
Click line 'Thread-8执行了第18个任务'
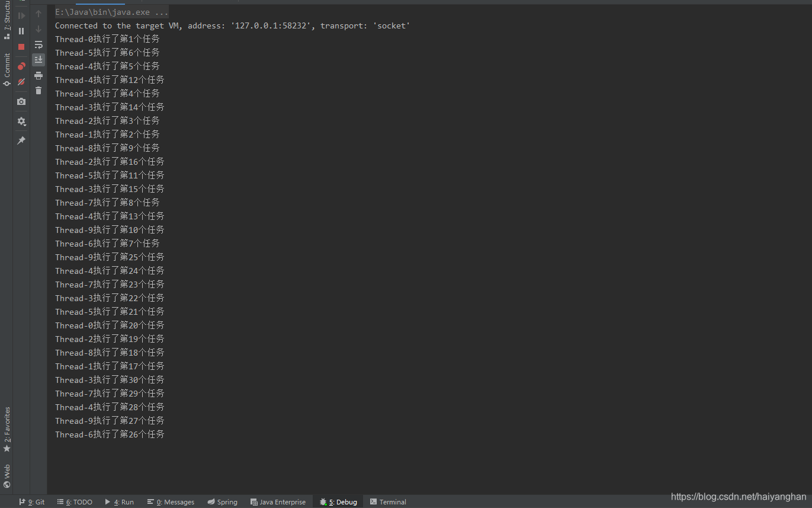[x=110, y=353]
